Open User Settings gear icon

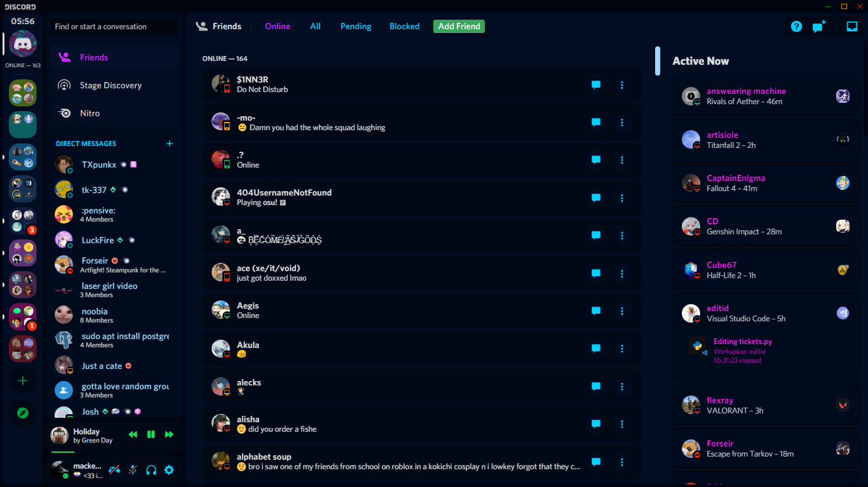pos(169,470)
